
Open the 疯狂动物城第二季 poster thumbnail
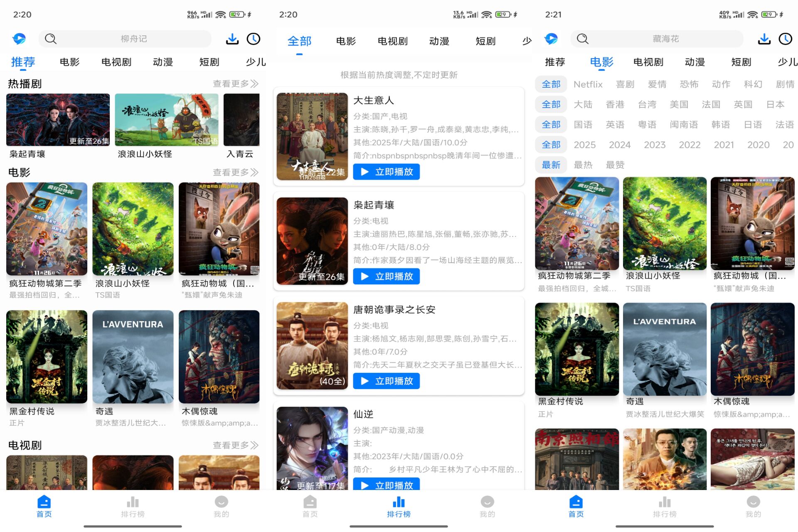tap(46, 228)
